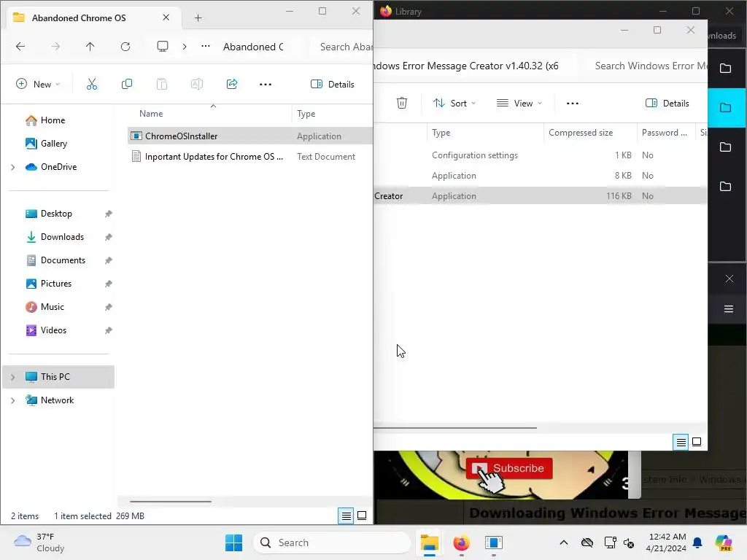Select Inportant Updates for Chrome OS text document

pos(250,157)
